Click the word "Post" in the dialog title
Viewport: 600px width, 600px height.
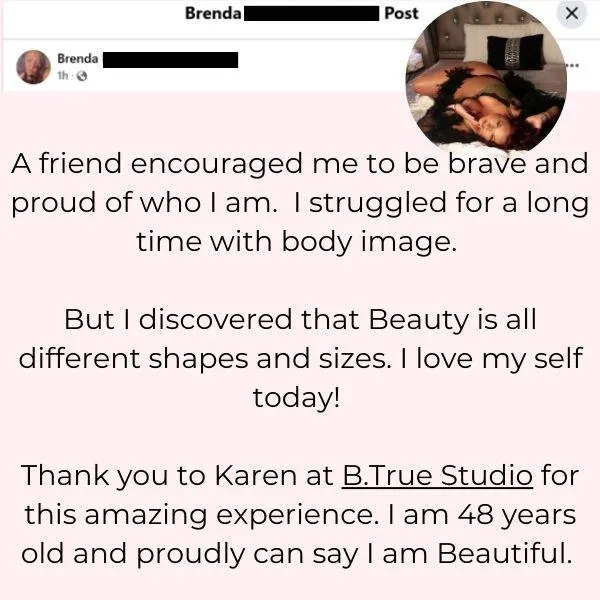pos(401,13)
